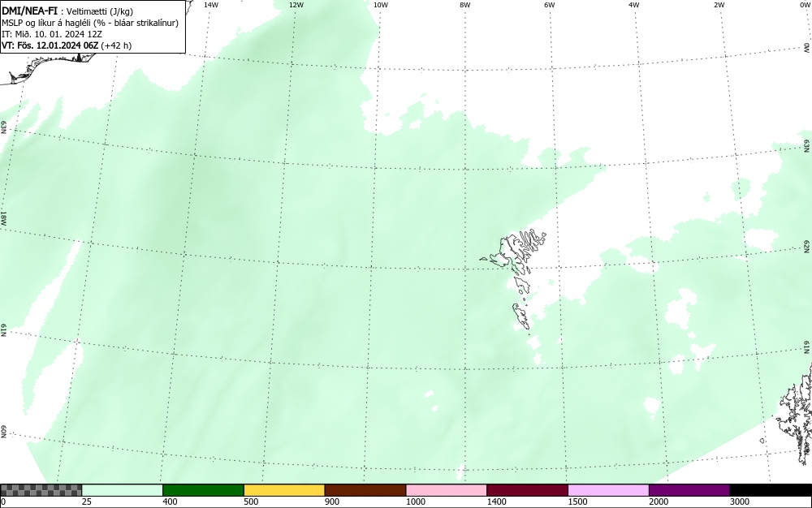Click the 12W longitude label
The image size is (812, 508).
click(296, 5)
